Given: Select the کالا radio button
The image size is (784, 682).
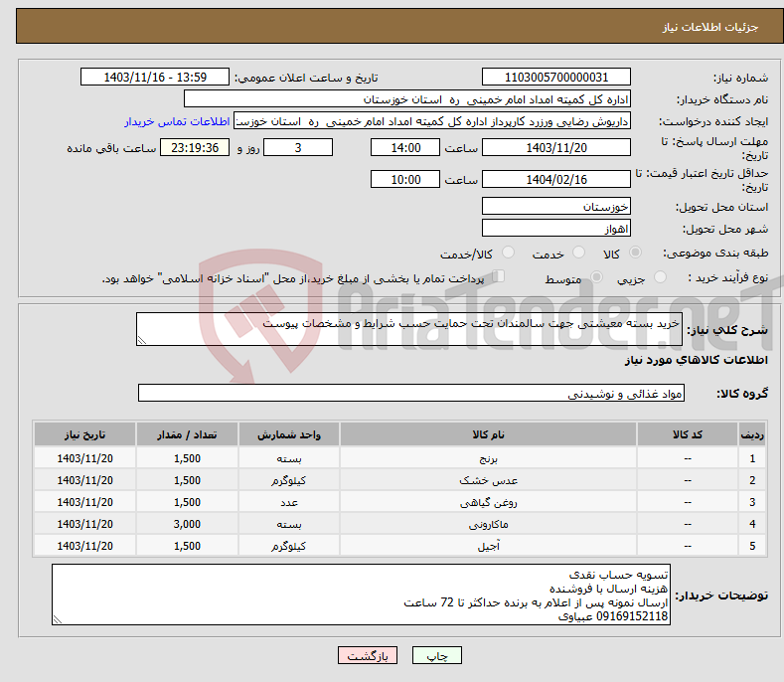Looking at the screenshot, I should [635, 253].
